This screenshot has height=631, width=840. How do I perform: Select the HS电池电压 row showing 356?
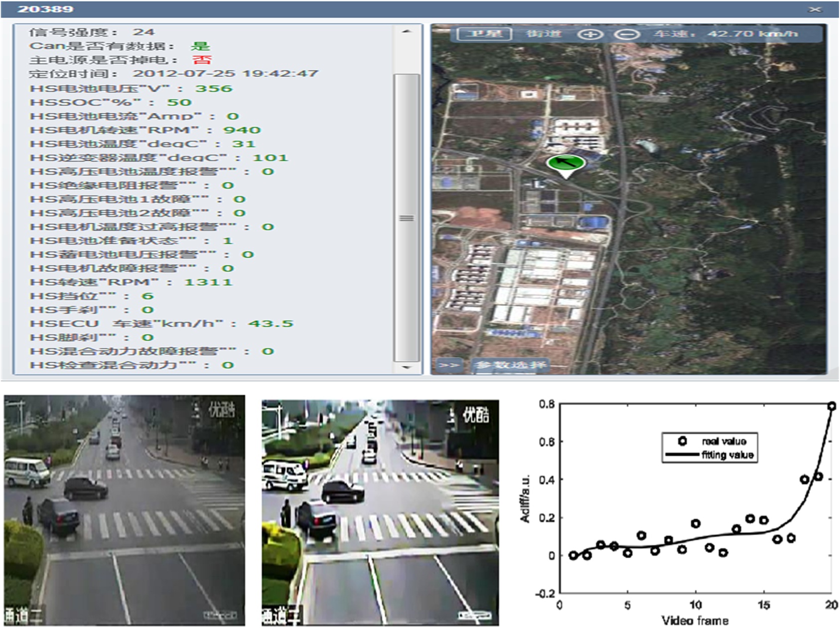point(131,89)
